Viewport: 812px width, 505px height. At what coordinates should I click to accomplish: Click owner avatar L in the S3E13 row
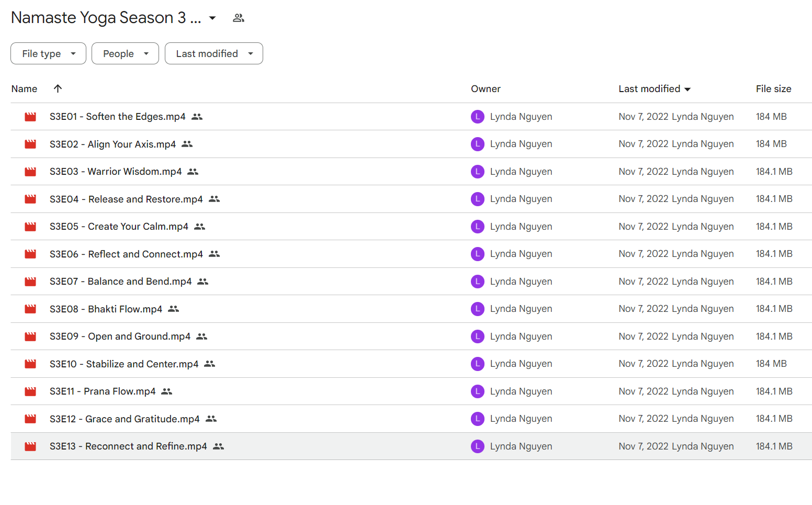pyautogui.click(x=478, y=446)
